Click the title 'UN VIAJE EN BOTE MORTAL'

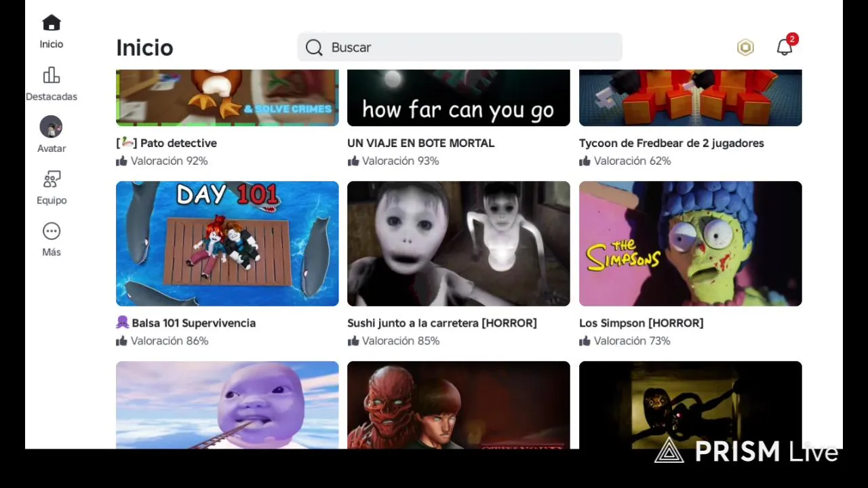[x=421, y=143]
